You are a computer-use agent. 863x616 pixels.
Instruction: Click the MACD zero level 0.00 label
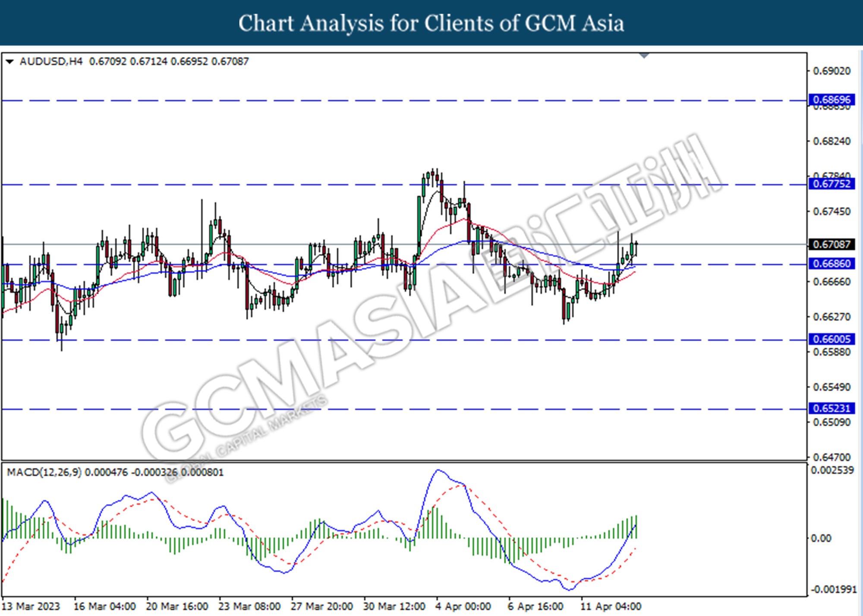click(x=821, y=538)
